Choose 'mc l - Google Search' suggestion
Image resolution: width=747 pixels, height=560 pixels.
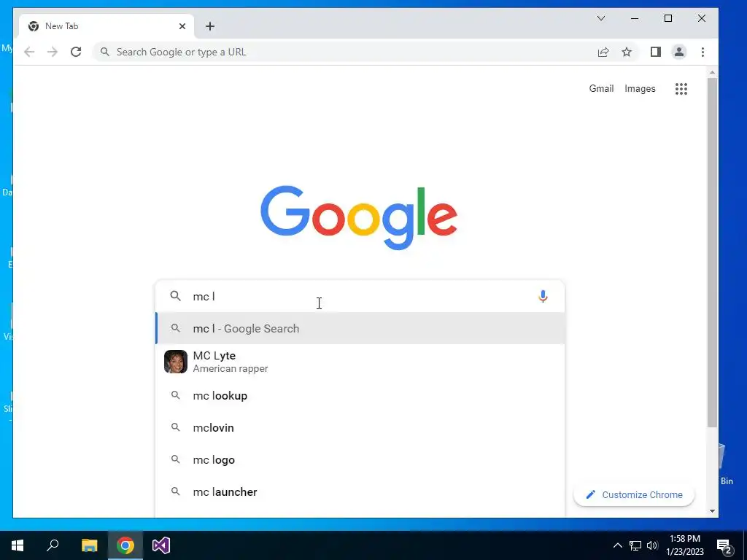coord(360,329)
